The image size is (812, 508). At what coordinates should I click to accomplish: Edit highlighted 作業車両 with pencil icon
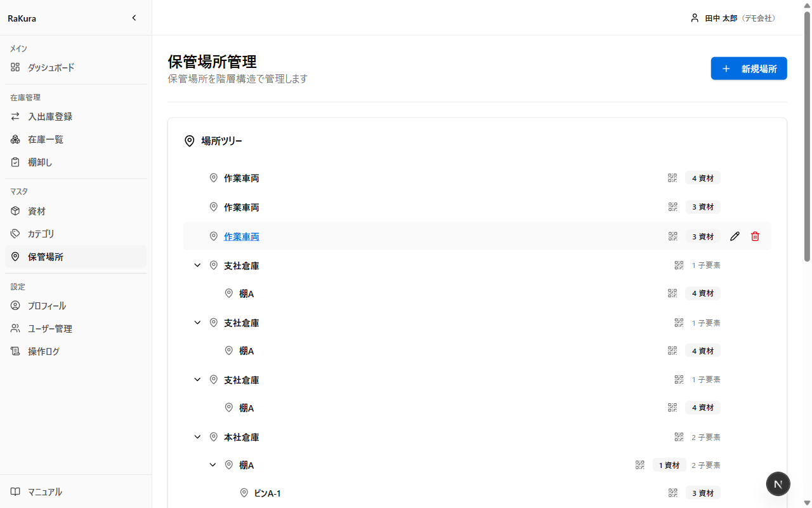point(735,236)
